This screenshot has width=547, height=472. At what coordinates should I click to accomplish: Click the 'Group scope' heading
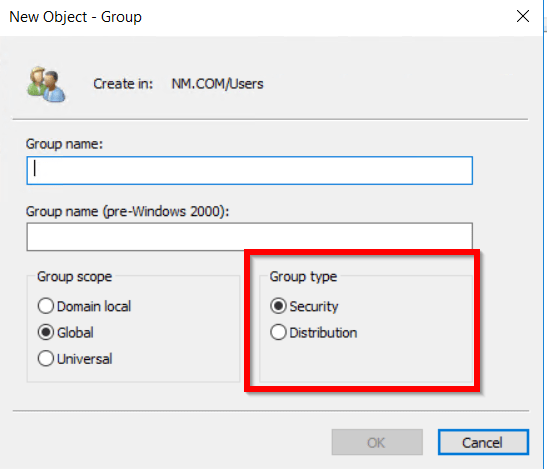tap(75, 276)
